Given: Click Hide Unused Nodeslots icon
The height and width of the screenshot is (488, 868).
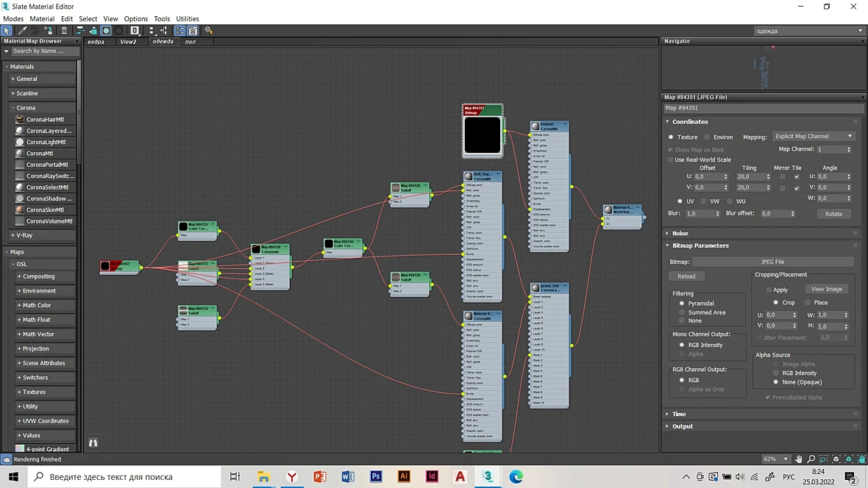Looking at the screenshot, I should coord(93,30).
